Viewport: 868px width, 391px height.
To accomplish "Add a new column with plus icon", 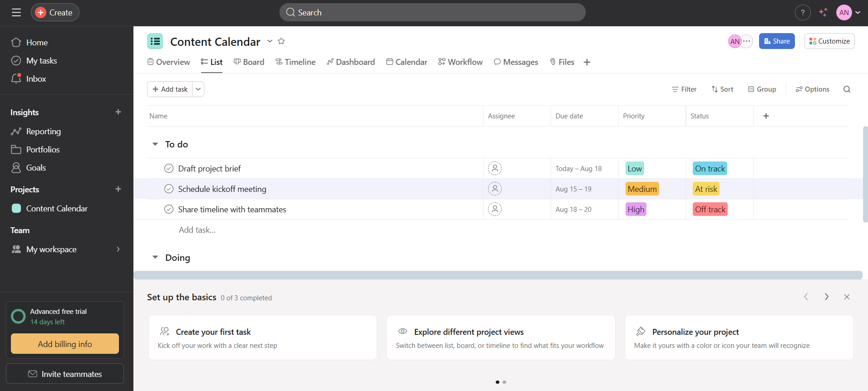I will click(x=766, y=116).
